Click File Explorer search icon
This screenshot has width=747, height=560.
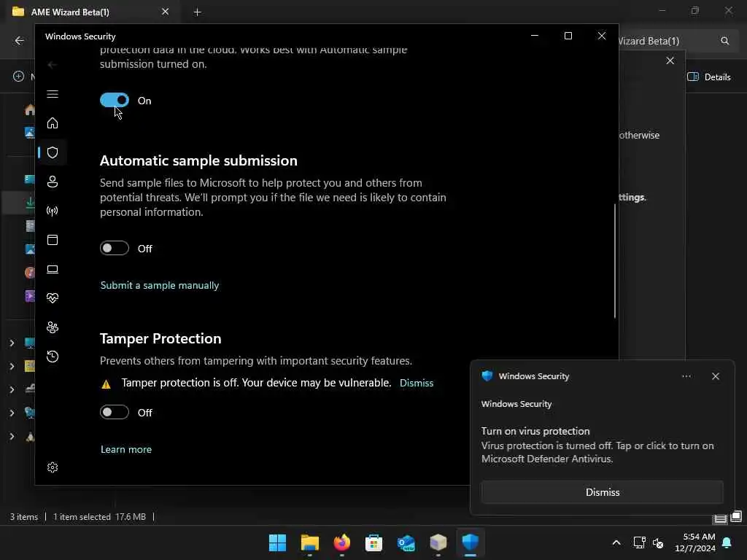click(724, 41)
